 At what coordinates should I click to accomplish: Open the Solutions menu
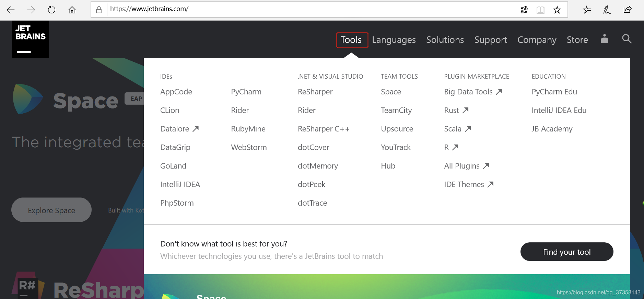(x=445, y=40)
